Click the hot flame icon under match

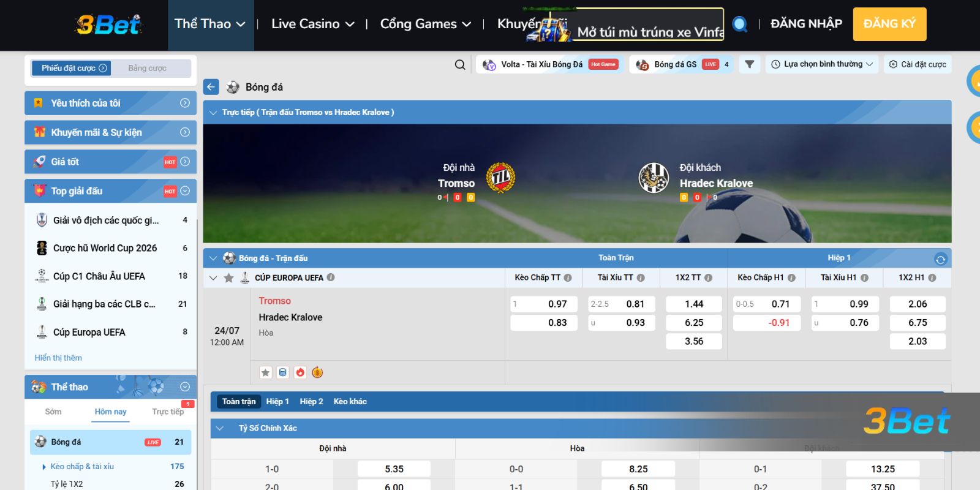300,372
